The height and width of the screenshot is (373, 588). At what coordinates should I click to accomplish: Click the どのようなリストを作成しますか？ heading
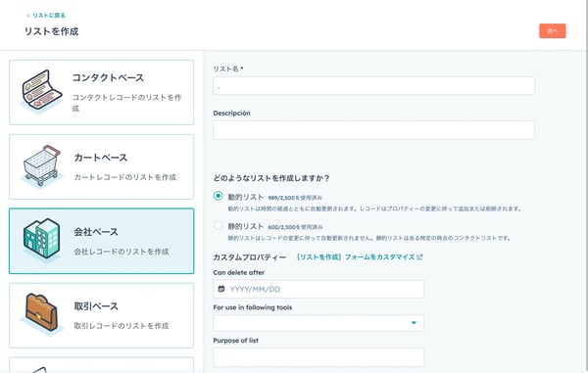271,178
